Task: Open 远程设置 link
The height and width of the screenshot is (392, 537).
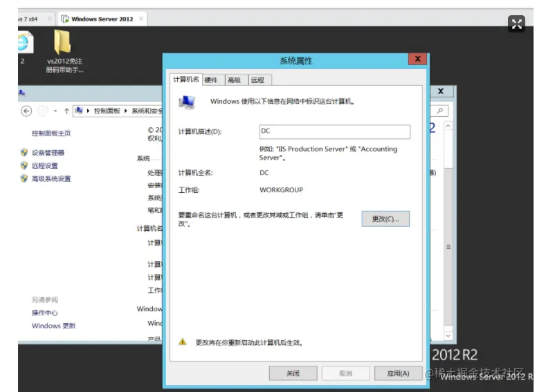Action: point(45,165)
